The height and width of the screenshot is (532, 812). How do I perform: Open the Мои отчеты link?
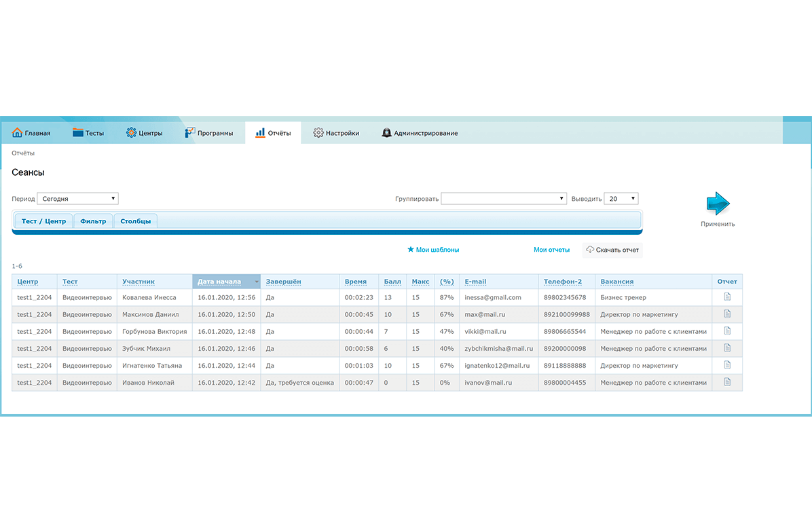(551, 250)
